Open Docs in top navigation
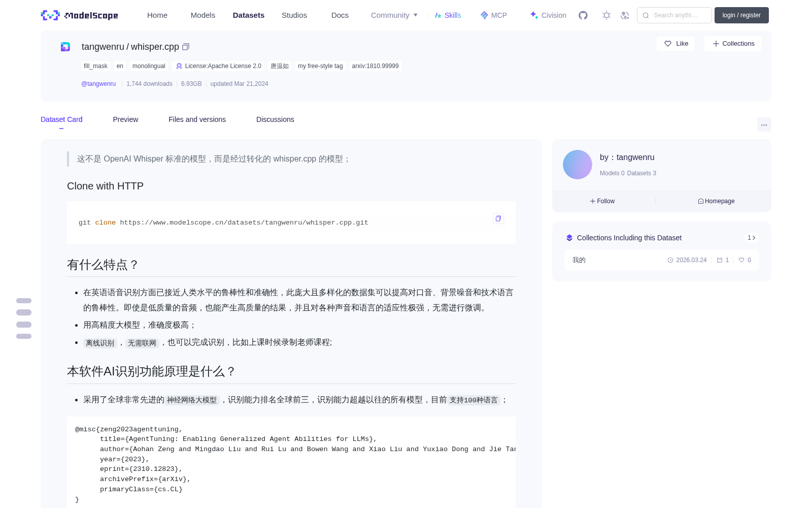This screenshot has width=812, height=508. pos(340,15)
